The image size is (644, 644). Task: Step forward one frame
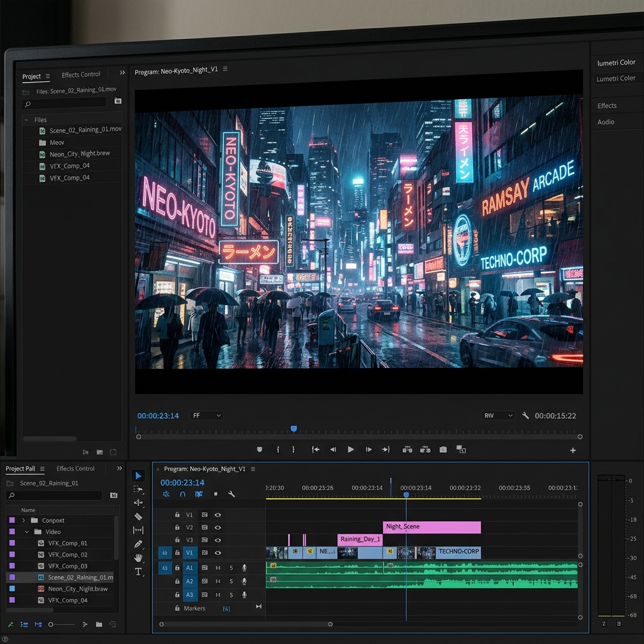pyautogui.click(x=369, y=450)
